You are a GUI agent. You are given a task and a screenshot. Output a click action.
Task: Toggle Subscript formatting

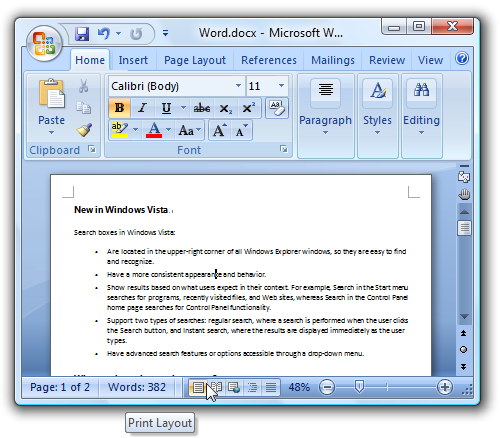[x=226, y=108]
